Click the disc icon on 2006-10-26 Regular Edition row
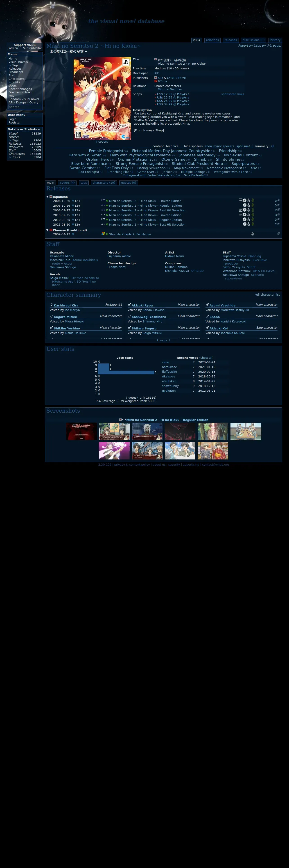The width and height of the screenshot is (289, 868). pyautogui.click(x=245, y=205)
